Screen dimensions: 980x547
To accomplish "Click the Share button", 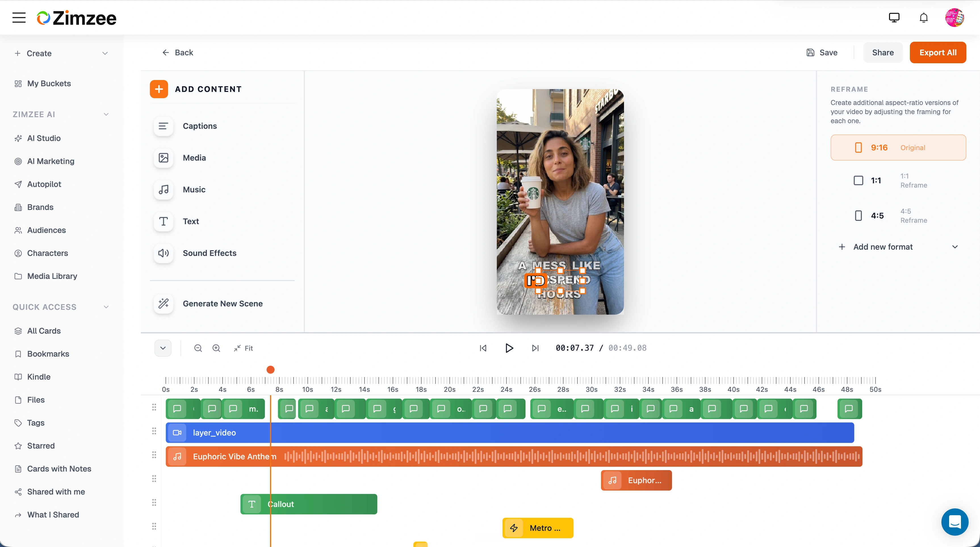I will pyautogui.click(x=883, y=52).
